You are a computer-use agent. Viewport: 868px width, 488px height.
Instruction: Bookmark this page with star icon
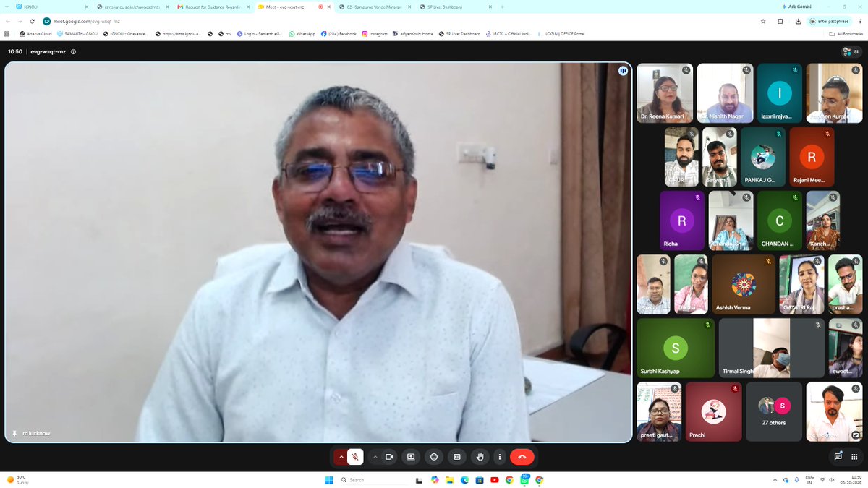coord(763,21)
